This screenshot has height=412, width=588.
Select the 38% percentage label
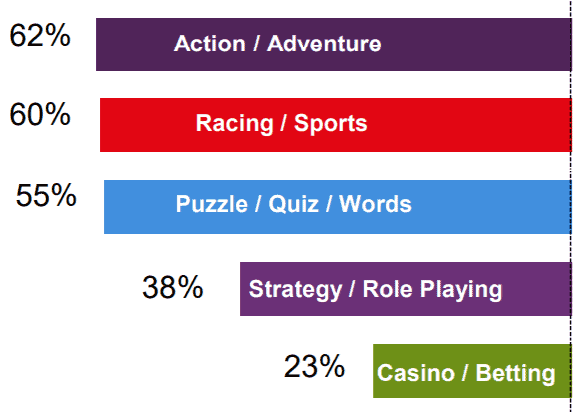173,288
